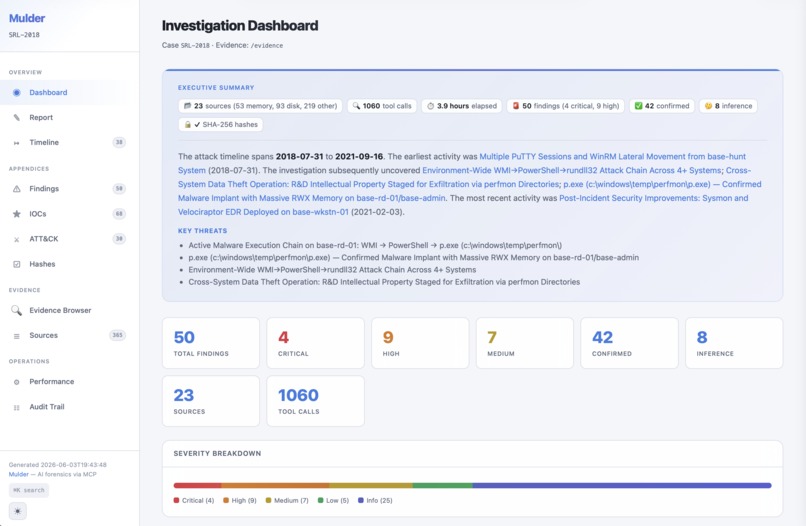Click the SHA-256 hashes lock icon
The image size is (806, 526).
(x=188, y=124)
